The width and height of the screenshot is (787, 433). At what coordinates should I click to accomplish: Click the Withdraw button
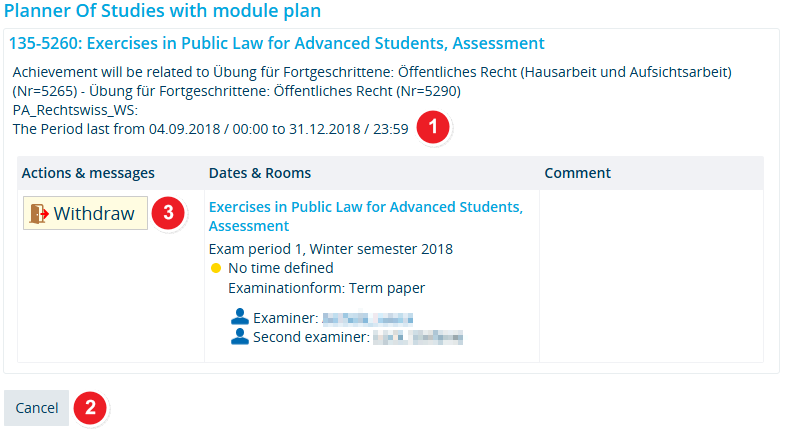pyautogui.click(x=85, y=213)
